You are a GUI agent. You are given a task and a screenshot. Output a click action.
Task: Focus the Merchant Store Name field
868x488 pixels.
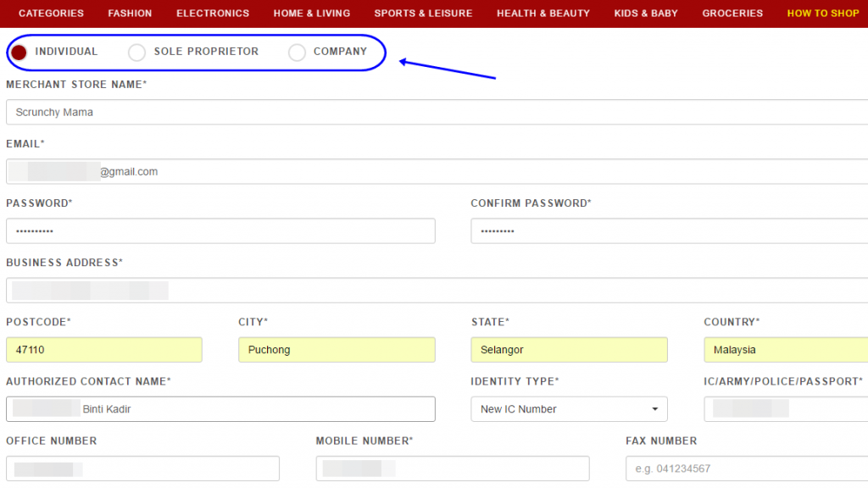pyautogui.click(x=437, y=113)
